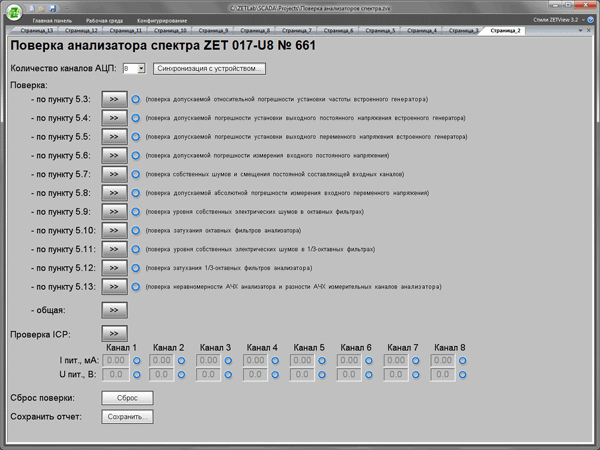Click Канал 8 I пит. indicator circle
The height and width of the screenshot is (450, 600).
tap(463, 360)
